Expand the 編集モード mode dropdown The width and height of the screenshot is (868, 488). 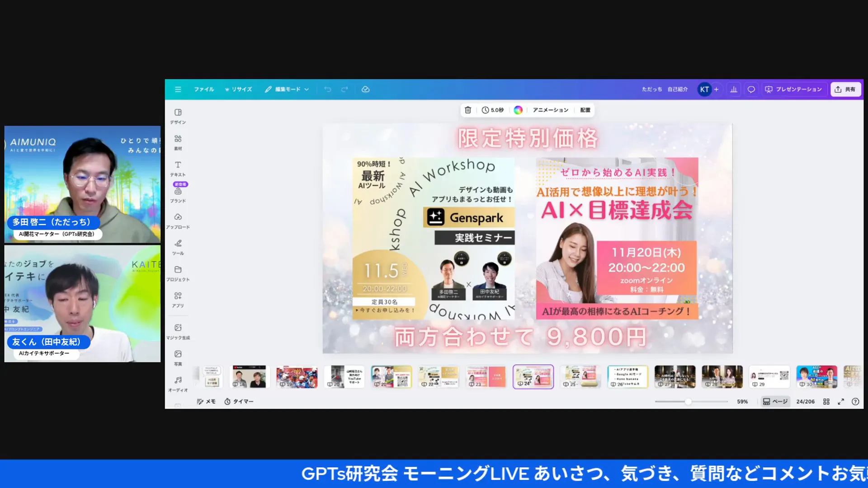(x=287, y=89)
